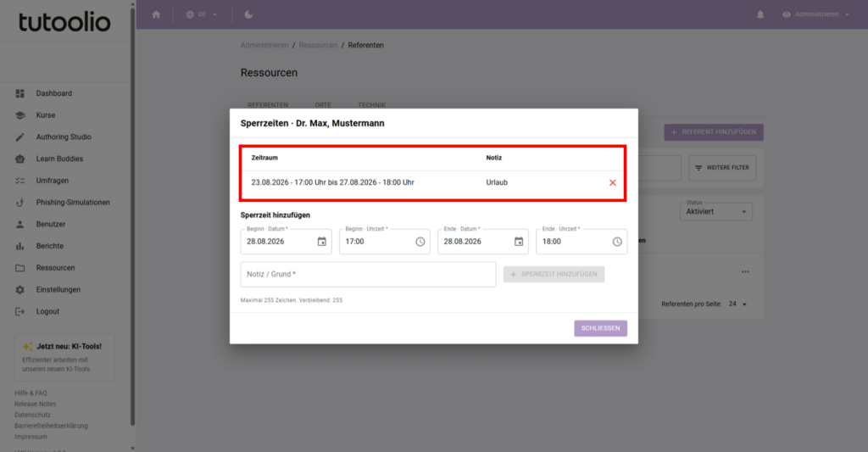Open Ressourcen breadcrumb link
This screenshot has width=868, height=452.
pyautogui.click(x=318, y=46)
